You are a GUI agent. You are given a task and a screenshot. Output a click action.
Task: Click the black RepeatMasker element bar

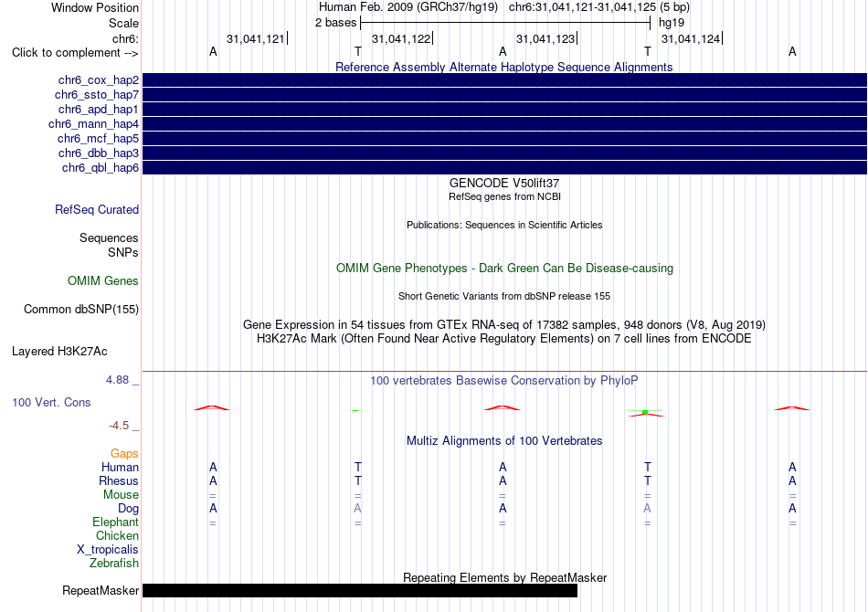360,590
